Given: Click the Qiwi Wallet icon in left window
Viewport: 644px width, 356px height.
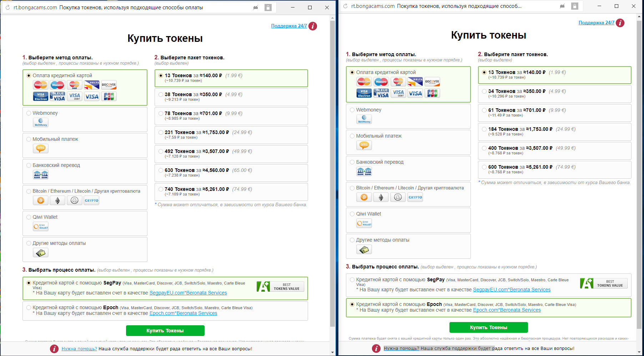Looking at the screenshot, I should (x=41, y=227).
